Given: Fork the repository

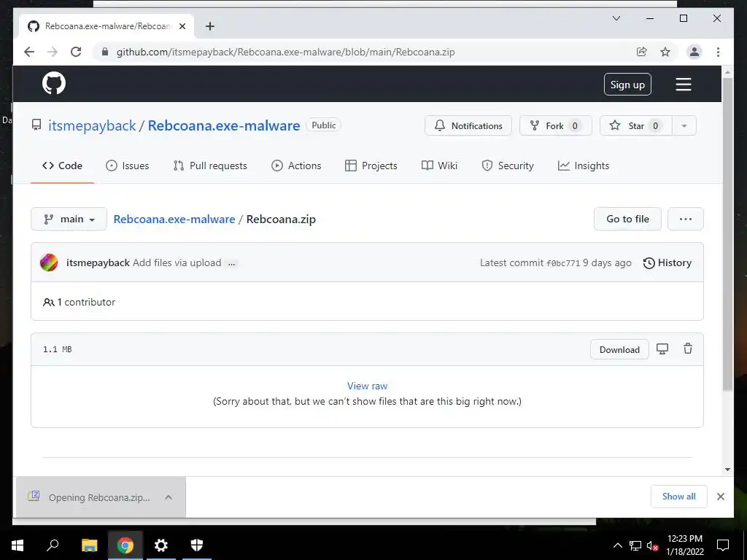Looking at the screenshot, I should [x=555, y=125].
